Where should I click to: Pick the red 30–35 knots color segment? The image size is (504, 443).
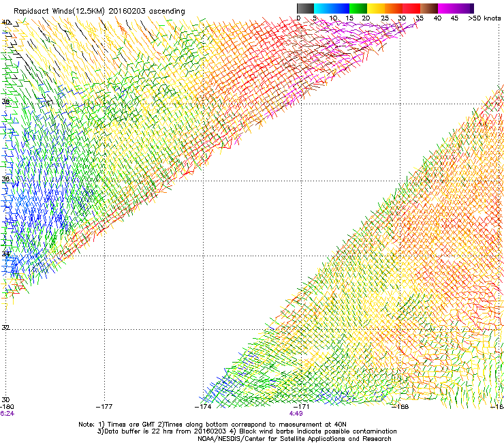click(x=411, y=8)
